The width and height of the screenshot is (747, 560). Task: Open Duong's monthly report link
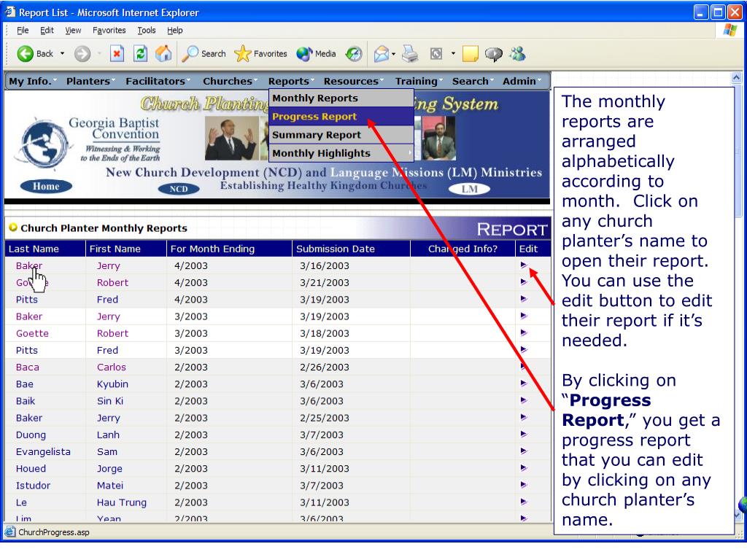pos(31,435)
